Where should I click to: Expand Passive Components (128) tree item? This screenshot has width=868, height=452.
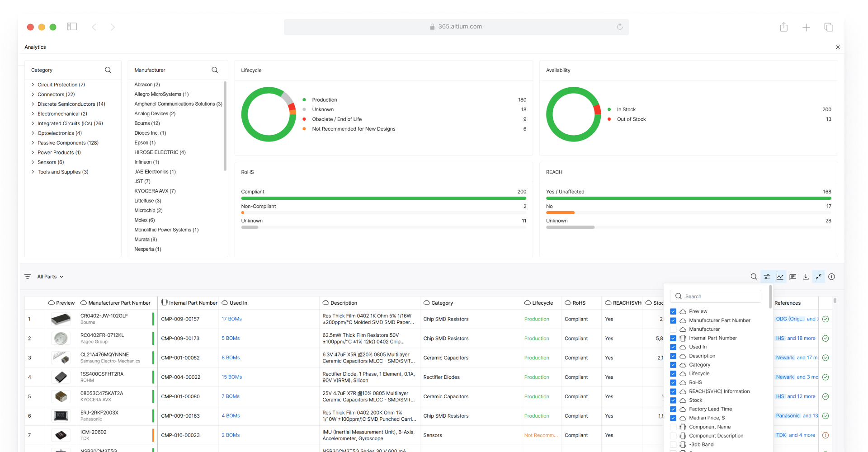coord(33,143)
